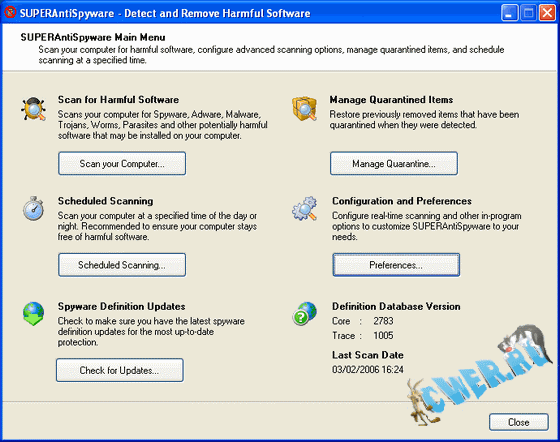Click the Last Scan Date value

point(368,369)
